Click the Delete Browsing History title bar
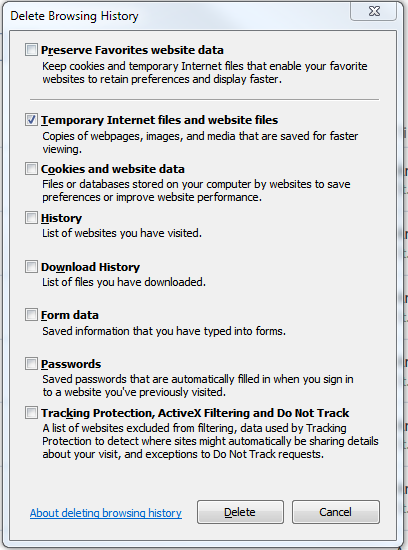Viewport: 408px width, 550px height. 175,16
